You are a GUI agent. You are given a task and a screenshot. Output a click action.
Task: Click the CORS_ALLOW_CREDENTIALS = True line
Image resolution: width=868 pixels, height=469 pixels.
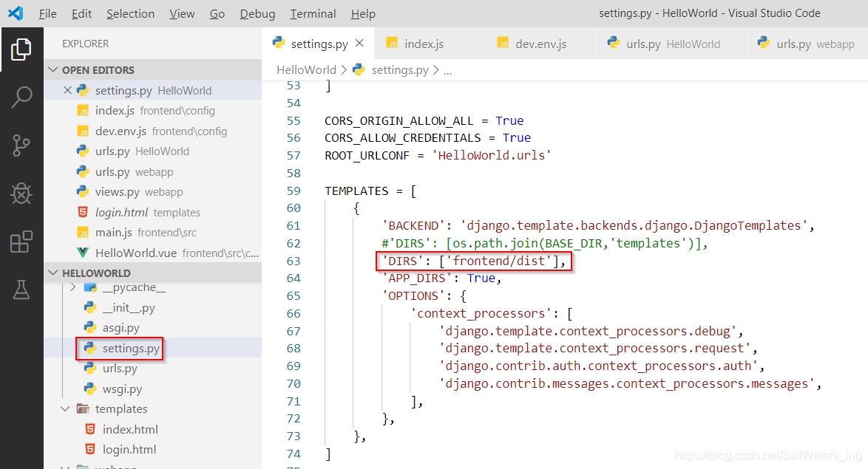pyautogui.click(x=427, y=137)
